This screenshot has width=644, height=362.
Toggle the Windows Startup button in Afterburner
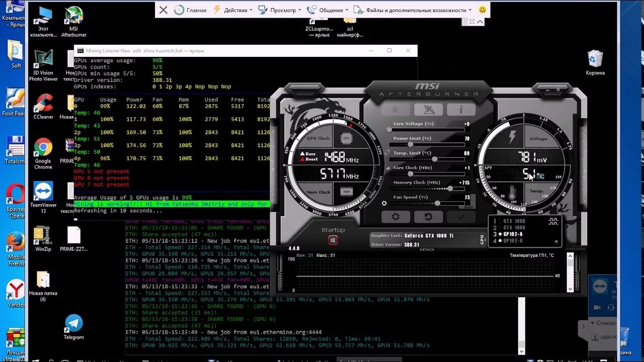coord(333,240)
